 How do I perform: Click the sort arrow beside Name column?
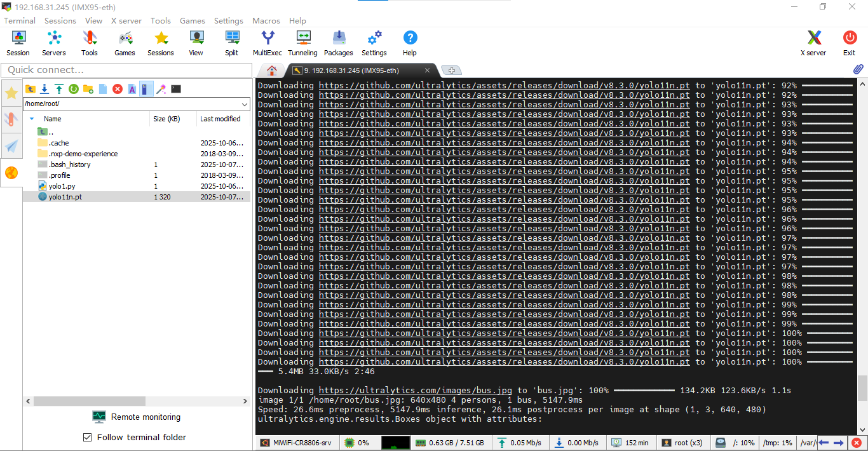(x=32, y=119)
